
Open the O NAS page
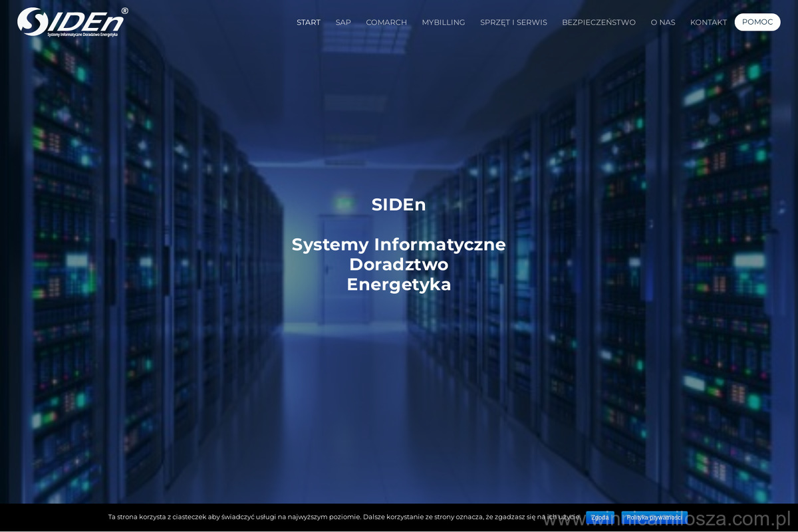[x=662, y=22]
